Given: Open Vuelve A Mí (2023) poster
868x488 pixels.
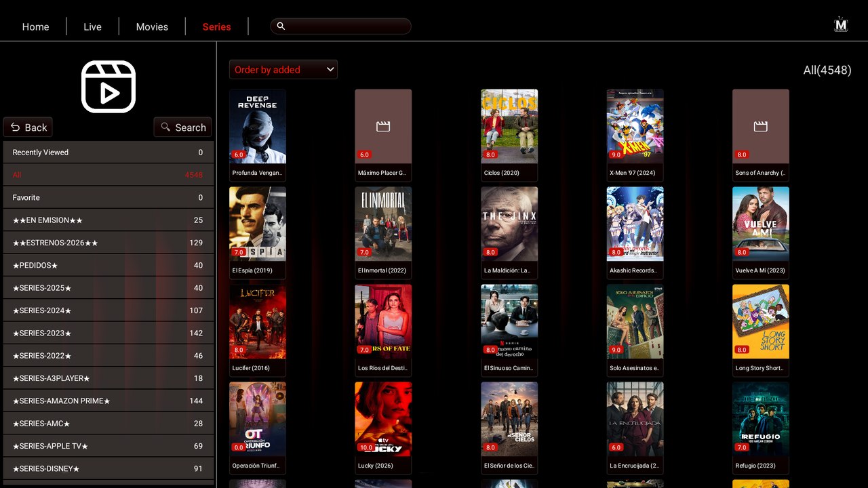Looking at the screenshot, I should click(x=761, y=224).
